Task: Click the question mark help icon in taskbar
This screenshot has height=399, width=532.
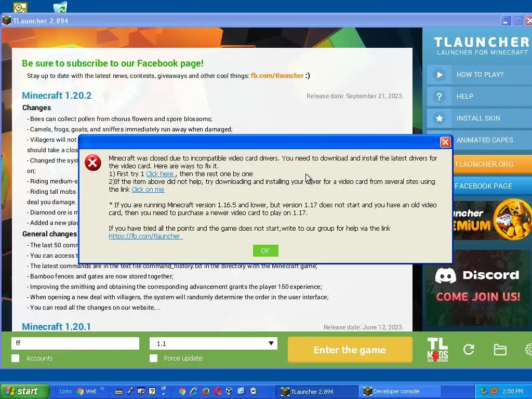Action: [152, 391]
